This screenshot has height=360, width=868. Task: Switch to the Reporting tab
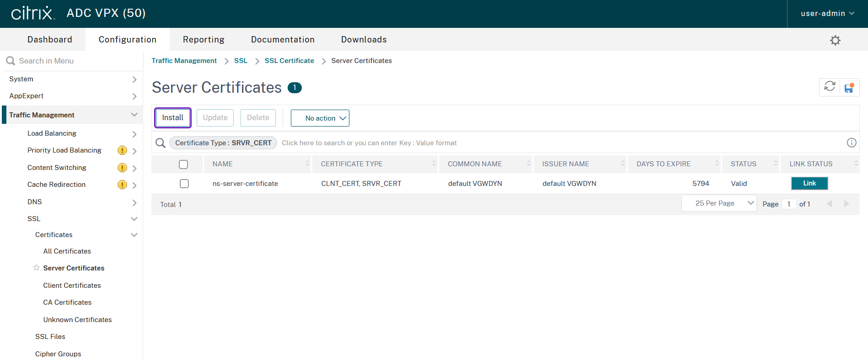click(204, 40)
